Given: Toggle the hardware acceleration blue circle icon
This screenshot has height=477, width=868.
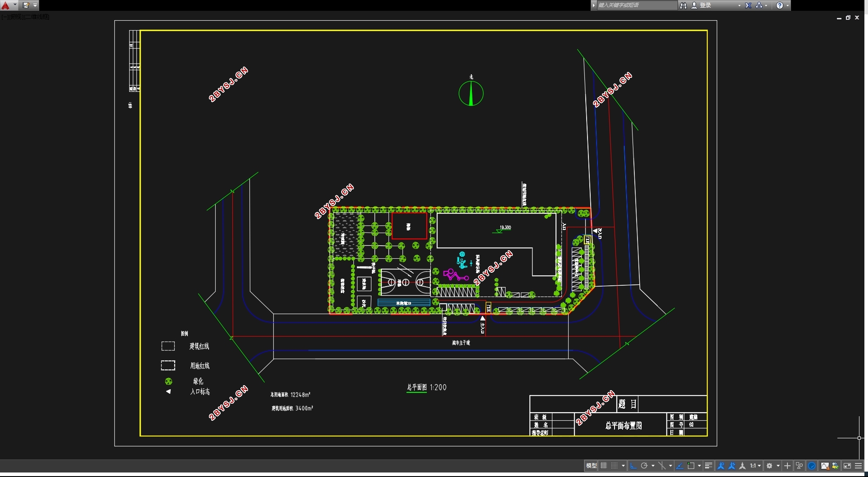Looking at the screenshot, I should point(812,466).
